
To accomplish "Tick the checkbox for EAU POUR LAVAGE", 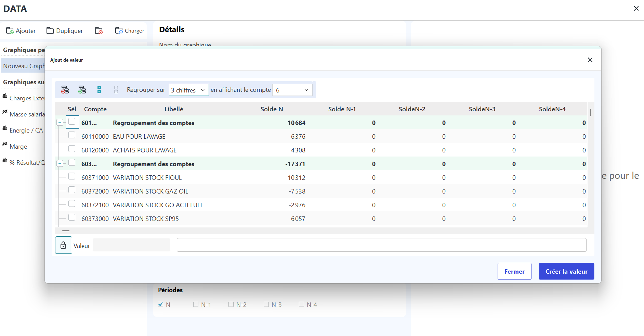I will [x=72, y=135].
